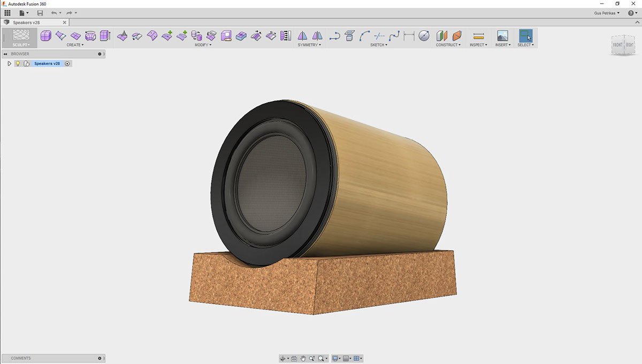Select the Pan hand tool

coord(303,358)
